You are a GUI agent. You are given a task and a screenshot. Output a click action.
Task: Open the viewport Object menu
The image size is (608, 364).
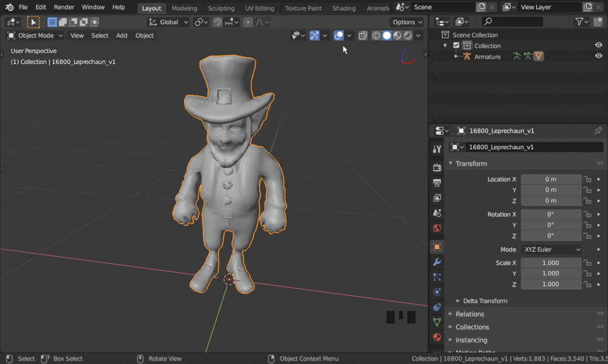click(x=144, y=35)
